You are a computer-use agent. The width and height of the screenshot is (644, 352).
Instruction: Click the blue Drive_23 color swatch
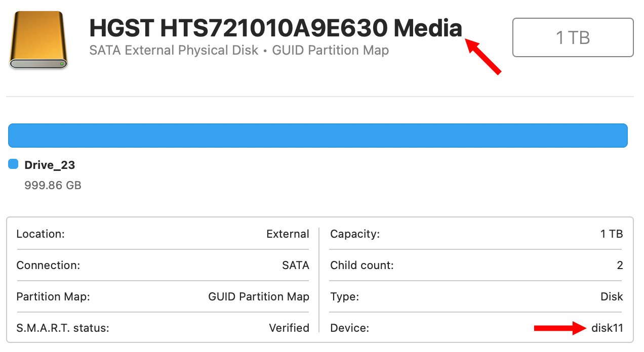[14, 164]
